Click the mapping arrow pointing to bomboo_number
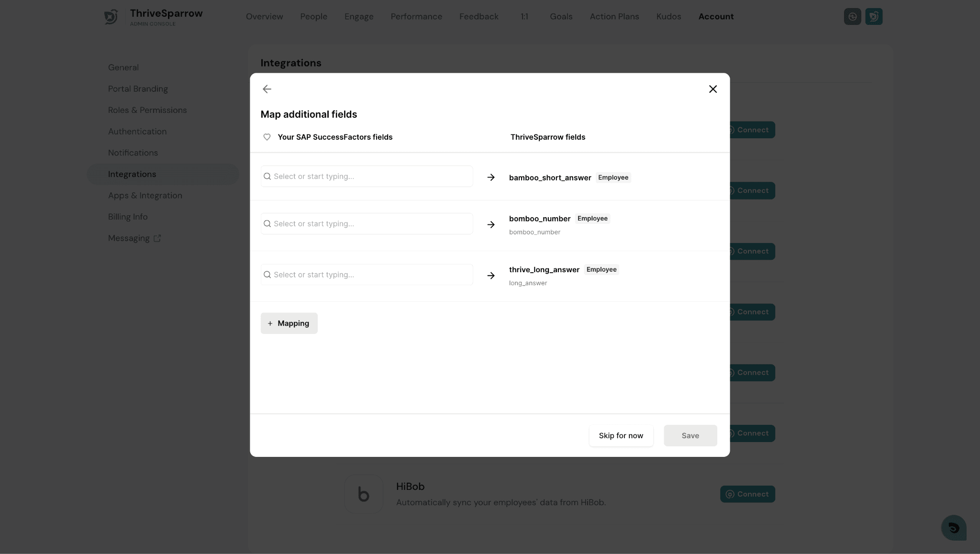The height and width of the screenshot is (554, 980). point(491,224)
